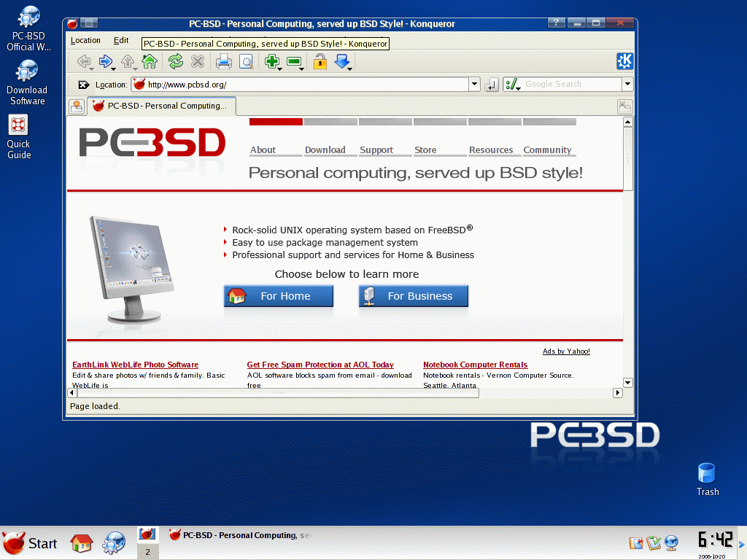Viewport: 747px width, 560px height.
Task: Click the horizontal scrollbar thumb
Action: (278, 393)
